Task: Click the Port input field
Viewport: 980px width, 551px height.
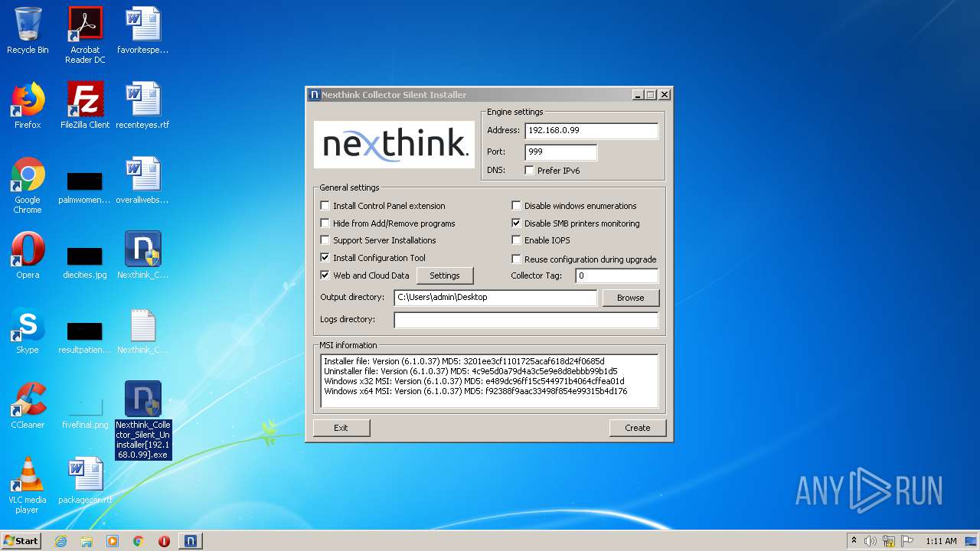Action: (560, 152)
